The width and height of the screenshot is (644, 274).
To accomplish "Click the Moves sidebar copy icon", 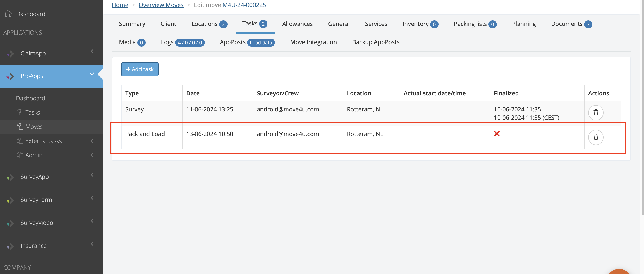I will click(20, 127).
